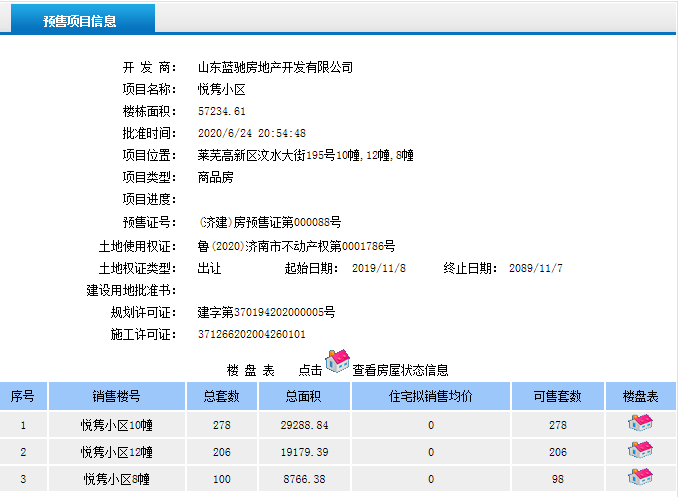Select the 预售项目信息 tab

coord(79,21)
